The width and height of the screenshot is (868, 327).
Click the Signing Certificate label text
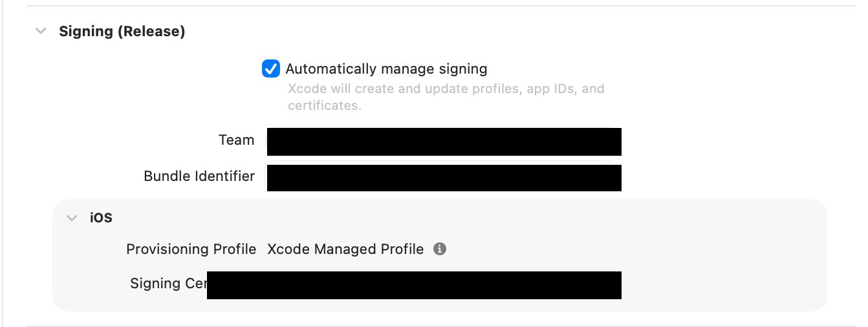tap(168, 284)
